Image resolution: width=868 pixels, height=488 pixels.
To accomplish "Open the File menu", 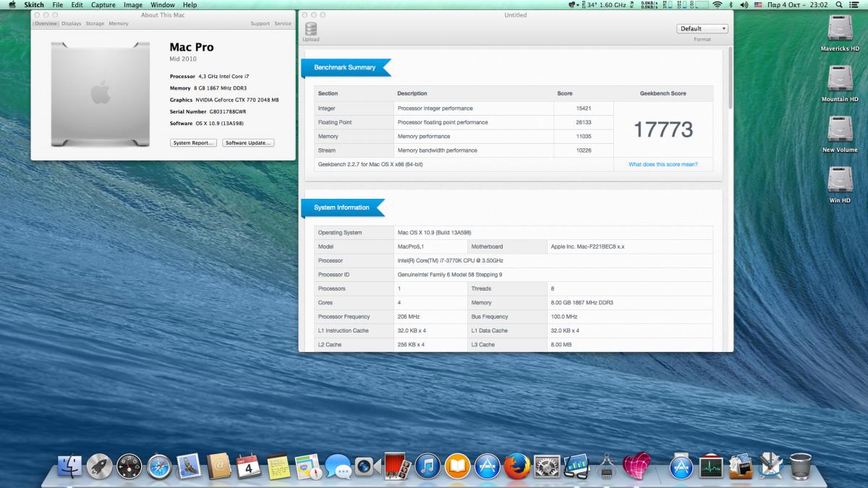I will point(58,5).
